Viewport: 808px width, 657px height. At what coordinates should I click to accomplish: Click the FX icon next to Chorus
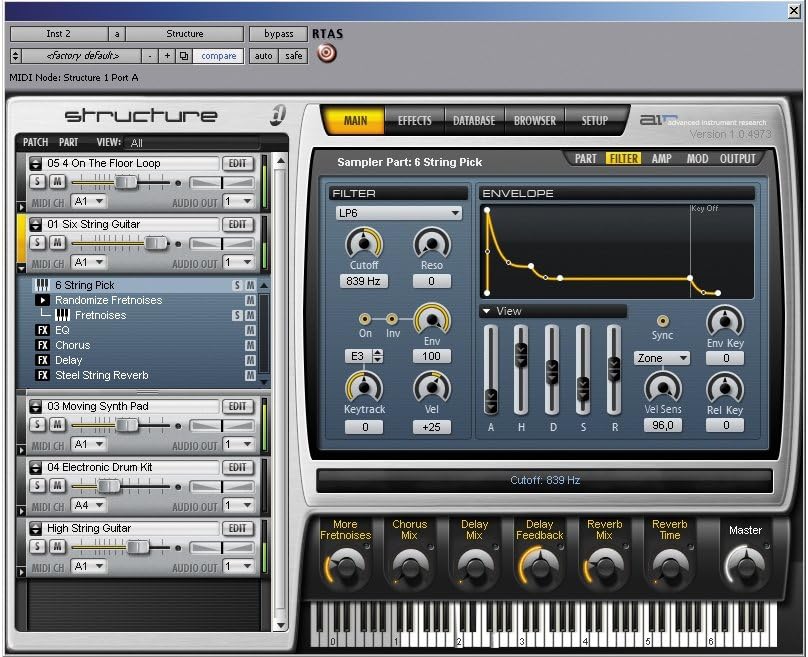pos(43,345)
